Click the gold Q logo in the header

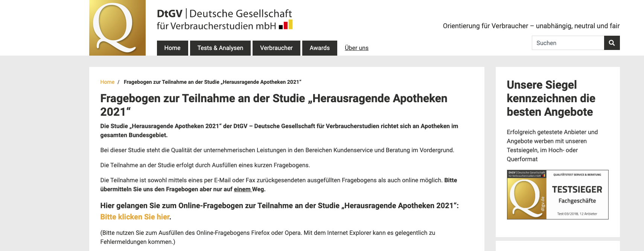pos(117,28)
